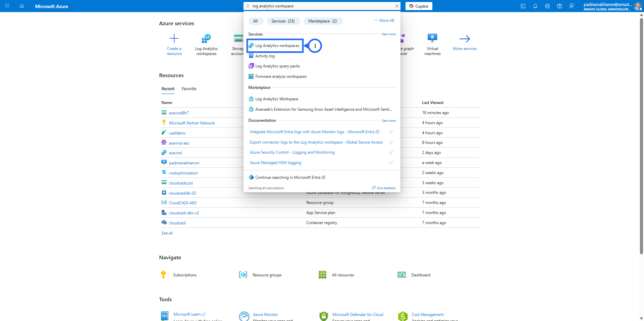644x321 pixels.
Task: Click the More services arrow
Action: tap(465, 39)
